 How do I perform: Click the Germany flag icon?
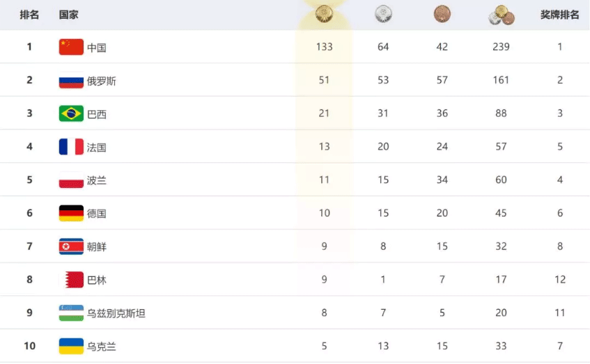pyautogui.click(x=71, y=213)
